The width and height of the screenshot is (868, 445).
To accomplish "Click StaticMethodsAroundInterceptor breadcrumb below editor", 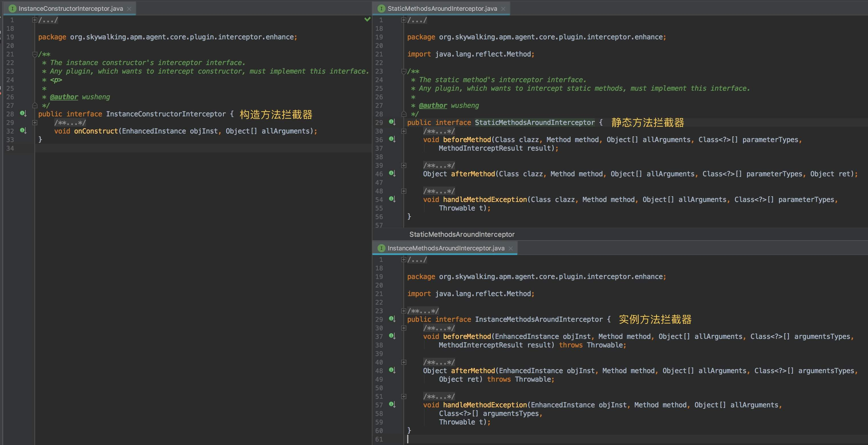I will click(462, 234).
